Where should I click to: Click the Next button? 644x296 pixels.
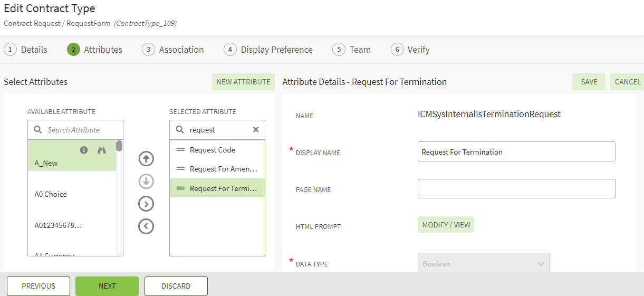(107, 286)
